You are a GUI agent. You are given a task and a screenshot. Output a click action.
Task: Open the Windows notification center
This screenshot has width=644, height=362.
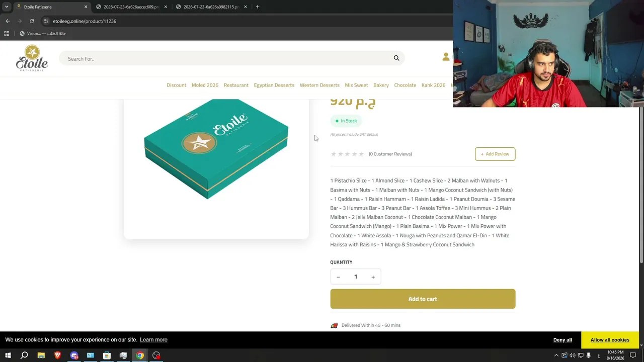point(633,355)
